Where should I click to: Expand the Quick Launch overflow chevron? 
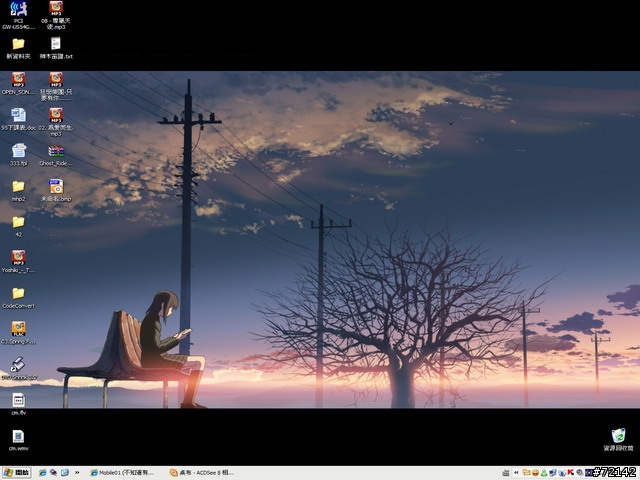[76, 473]
